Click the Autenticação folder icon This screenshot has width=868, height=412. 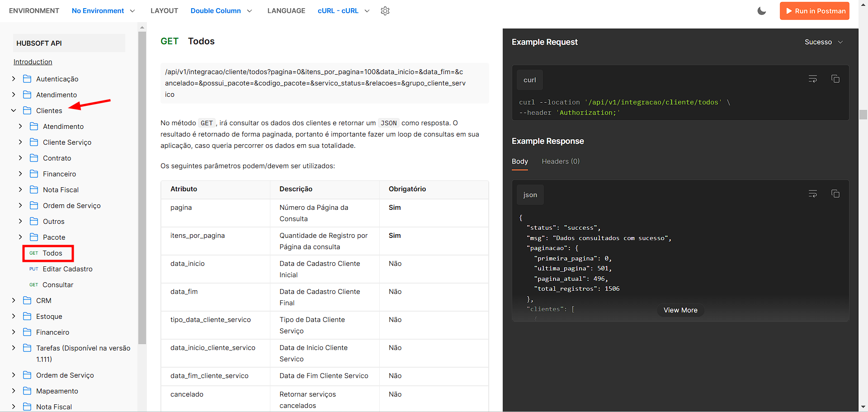point(27,79)
